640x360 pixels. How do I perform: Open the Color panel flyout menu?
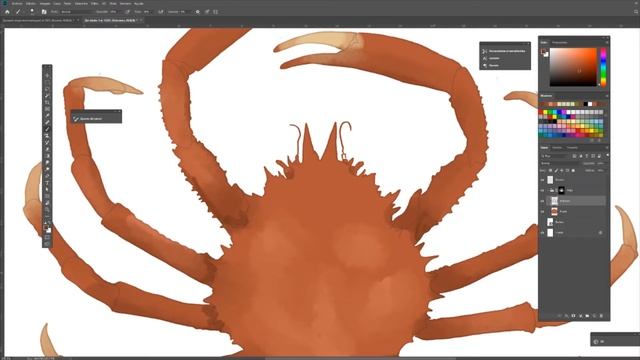607,42
